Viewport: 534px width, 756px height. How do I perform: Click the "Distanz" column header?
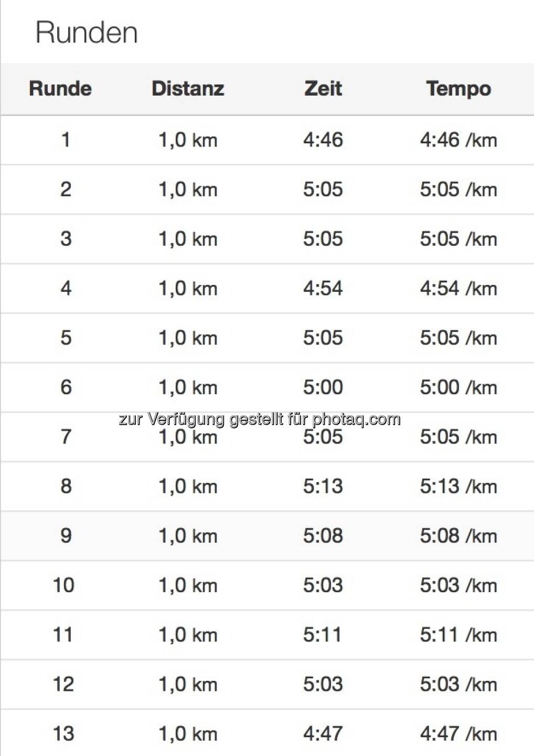click(x=188, y=89)
